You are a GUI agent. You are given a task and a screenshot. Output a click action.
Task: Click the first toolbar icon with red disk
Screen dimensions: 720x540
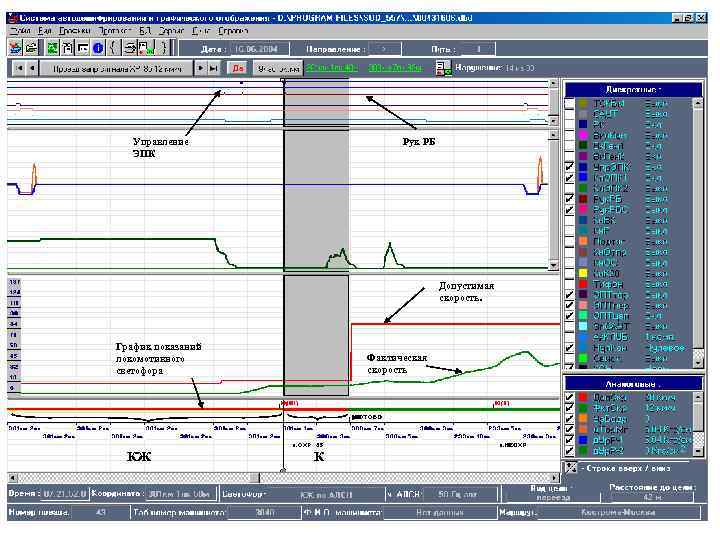tap(15, 47)
